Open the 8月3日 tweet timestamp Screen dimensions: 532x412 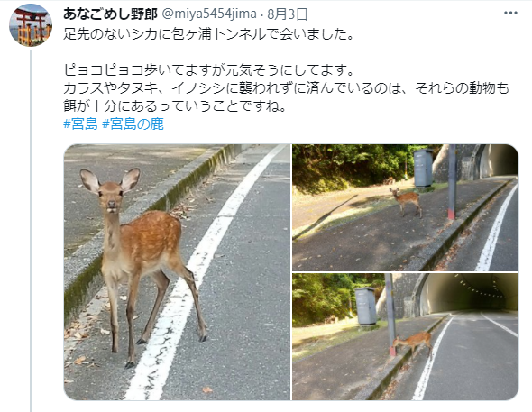287,14
